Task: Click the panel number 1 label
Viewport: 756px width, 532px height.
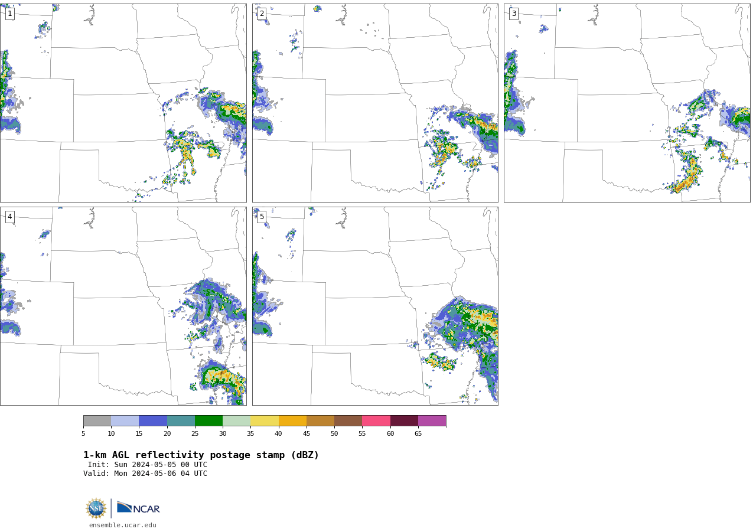Action: (x=9, y=14)
